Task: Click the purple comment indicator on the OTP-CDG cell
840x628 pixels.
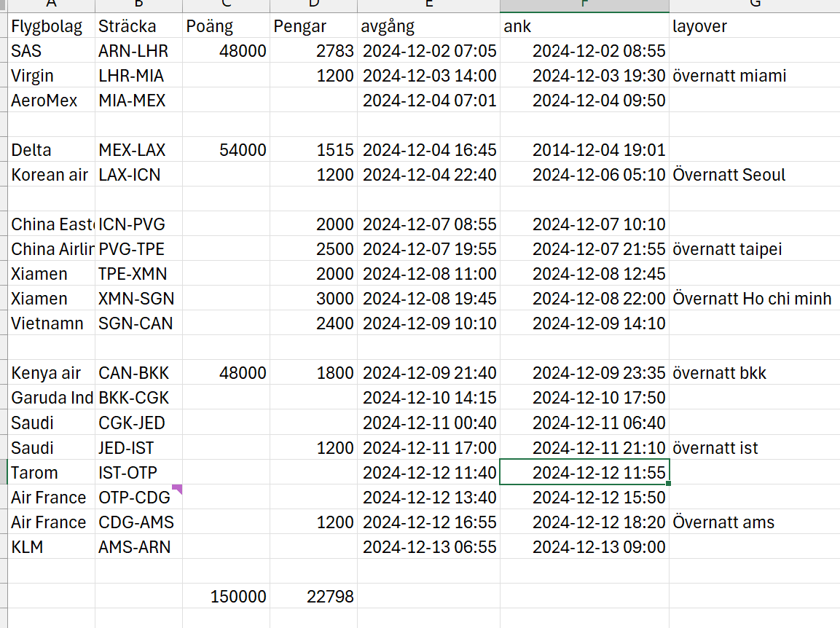Action: coord(177,489)
